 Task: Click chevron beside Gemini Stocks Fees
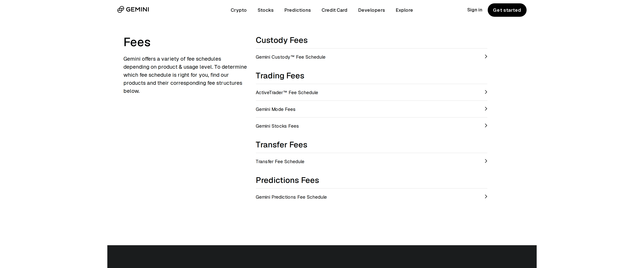tap(486, 126)
